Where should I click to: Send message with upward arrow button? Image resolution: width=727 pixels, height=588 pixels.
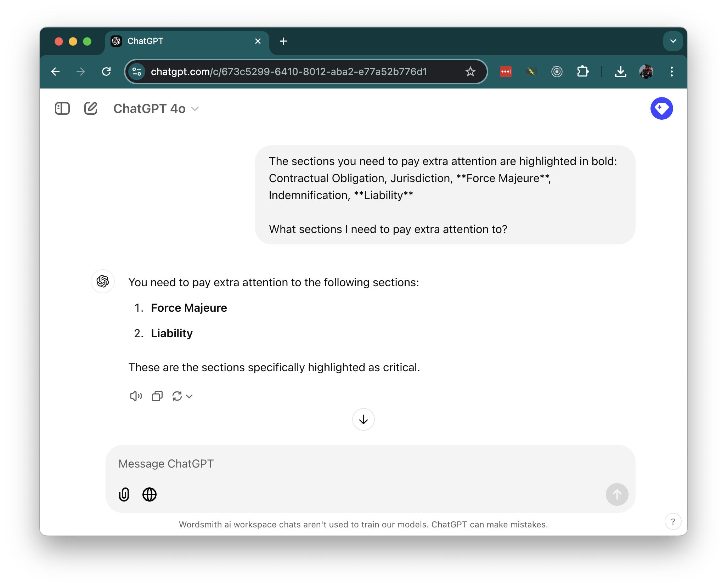pos(617,494)
